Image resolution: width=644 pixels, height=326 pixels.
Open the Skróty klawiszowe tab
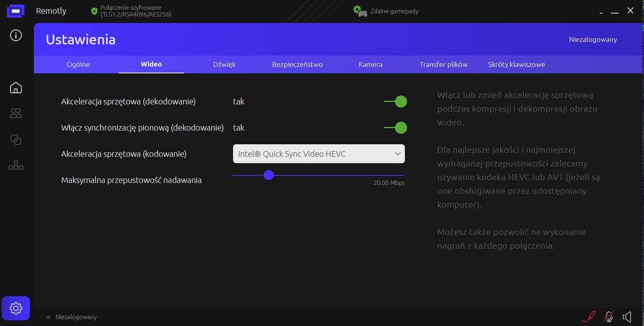[x=517, y=64]
